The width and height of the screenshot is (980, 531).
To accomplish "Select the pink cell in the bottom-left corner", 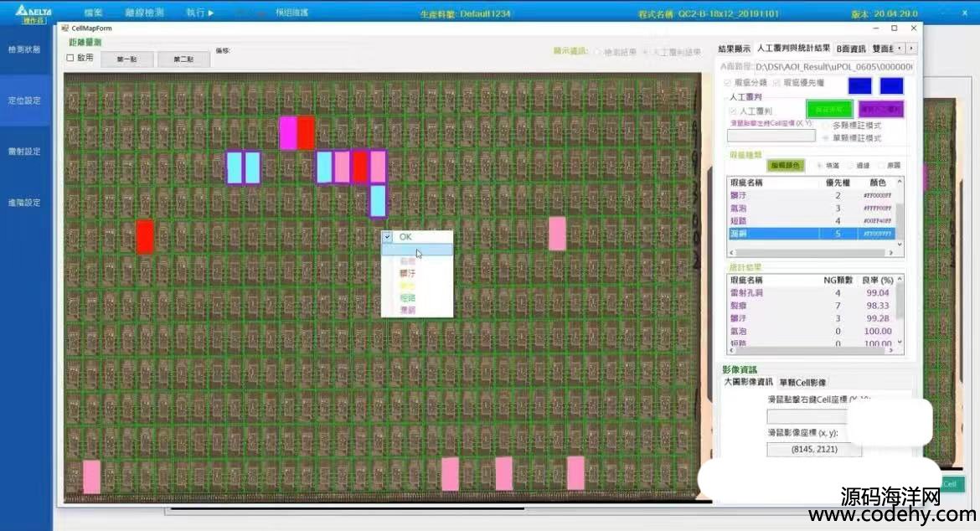I will [x=91, y=476].
